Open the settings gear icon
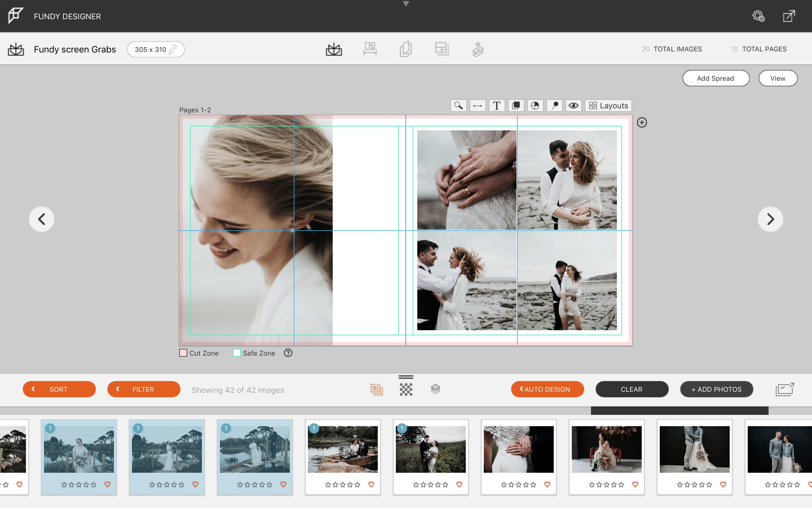The image size is (812, 508). point(758,16)
